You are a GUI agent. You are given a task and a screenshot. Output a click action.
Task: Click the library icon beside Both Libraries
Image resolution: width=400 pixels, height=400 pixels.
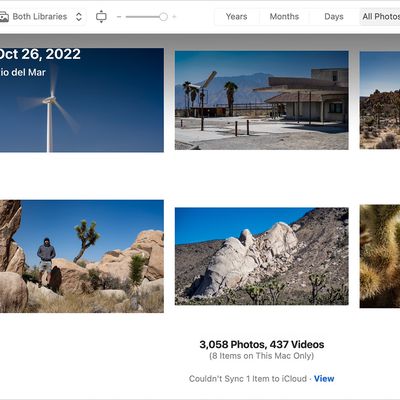click(x=4, y=17)
